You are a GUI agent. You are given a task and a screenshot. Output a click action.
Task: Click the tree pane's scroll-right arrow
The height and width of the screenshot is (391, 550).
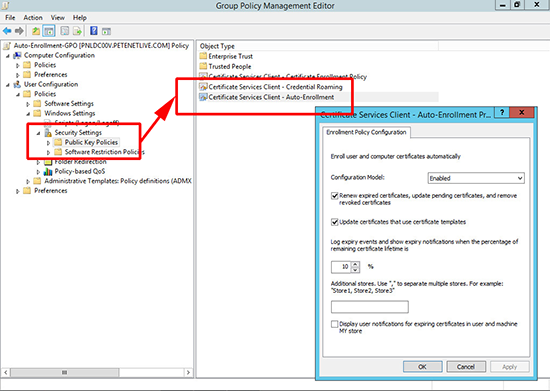point(188,372)
